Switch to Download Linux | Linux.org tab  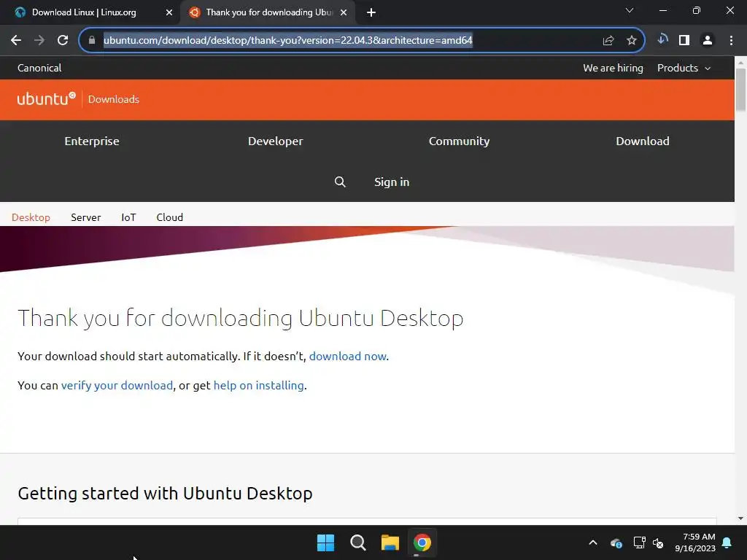(90, 13)
